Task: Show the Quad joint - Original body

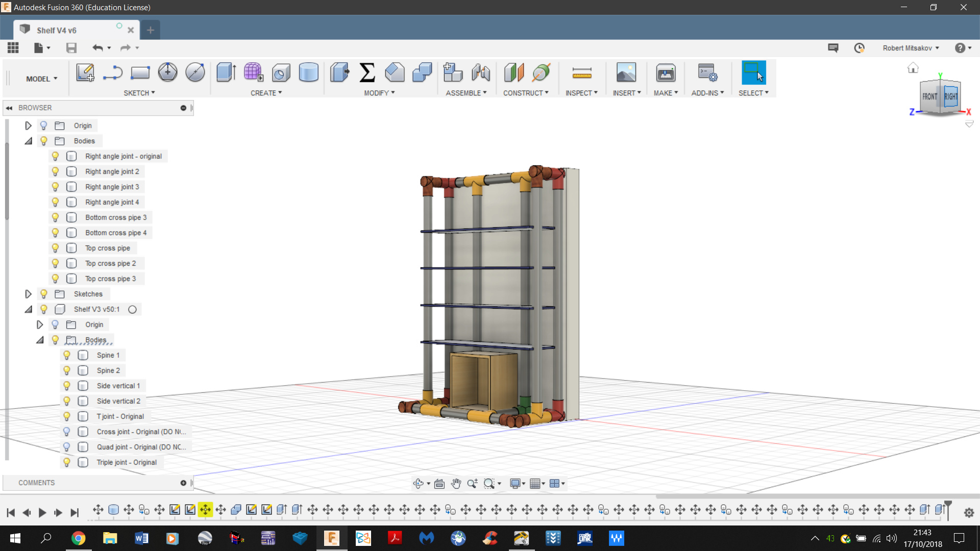Action: click(x=67, y=447)
